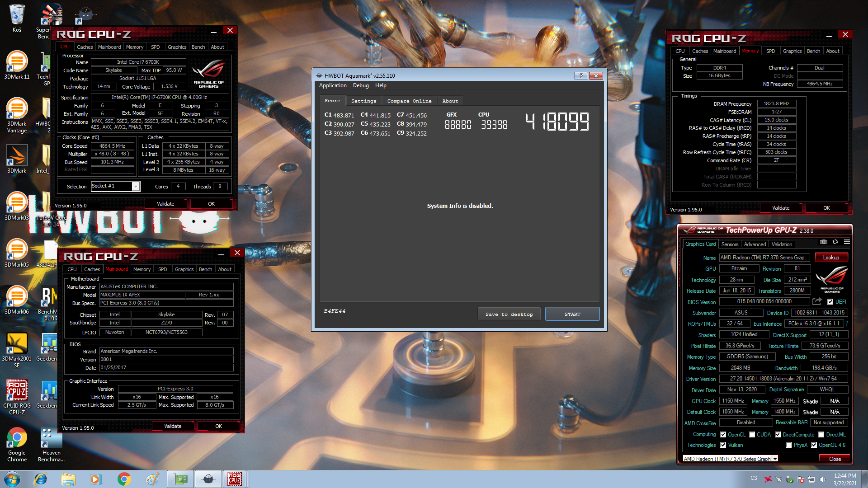
Task: Click the START button in Aquamark
Action: [572, 314]
